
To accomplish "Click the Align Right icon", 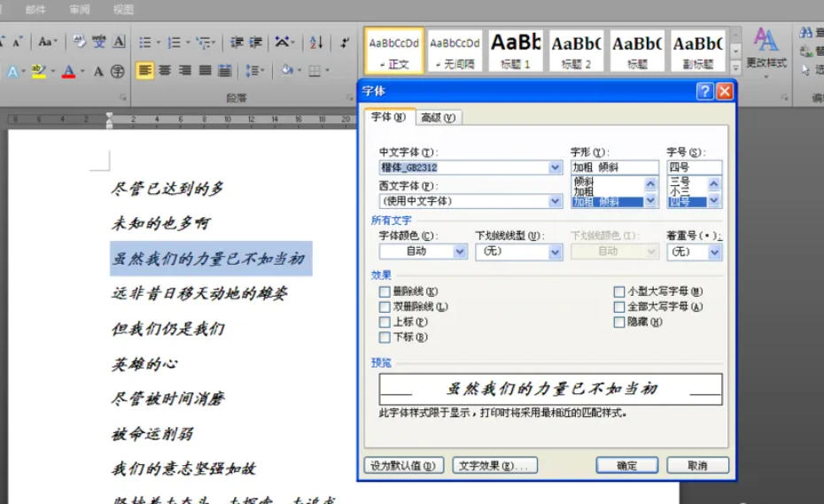I will tap(185, 70).
